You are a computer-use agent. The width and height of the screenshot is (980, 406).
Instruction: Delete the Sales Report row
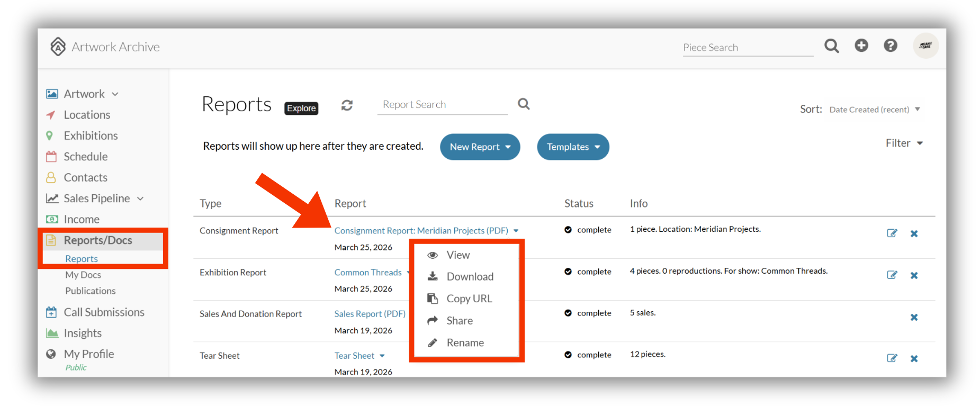tap(914, 317)
